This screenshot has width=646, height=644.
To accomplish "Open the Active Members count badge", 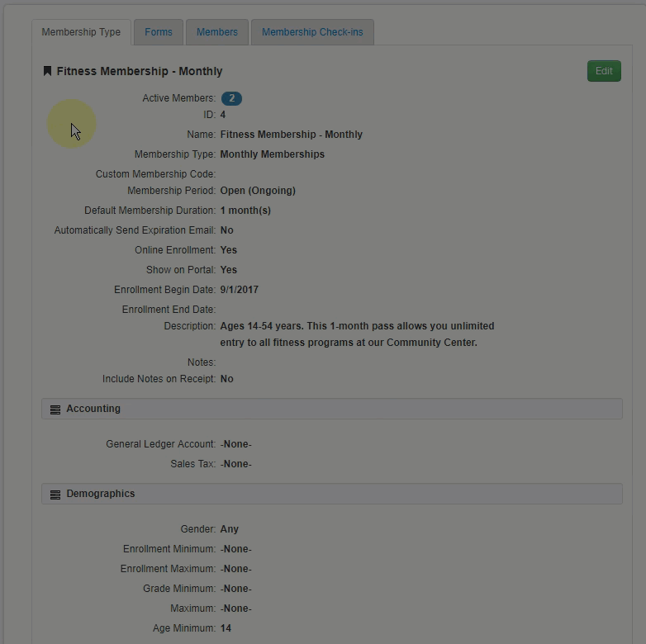I will [231, 98].
